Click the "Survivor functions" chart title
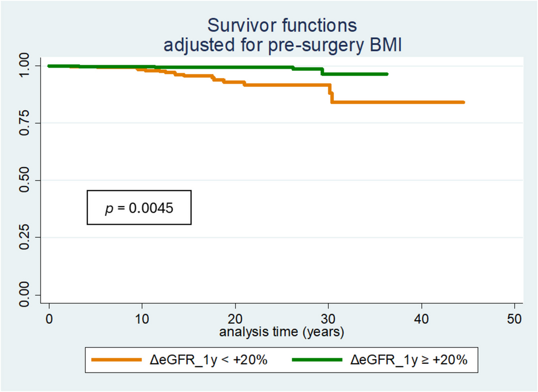Image resolution: width=538 pixels, height=392 pixels. (282, 25)
